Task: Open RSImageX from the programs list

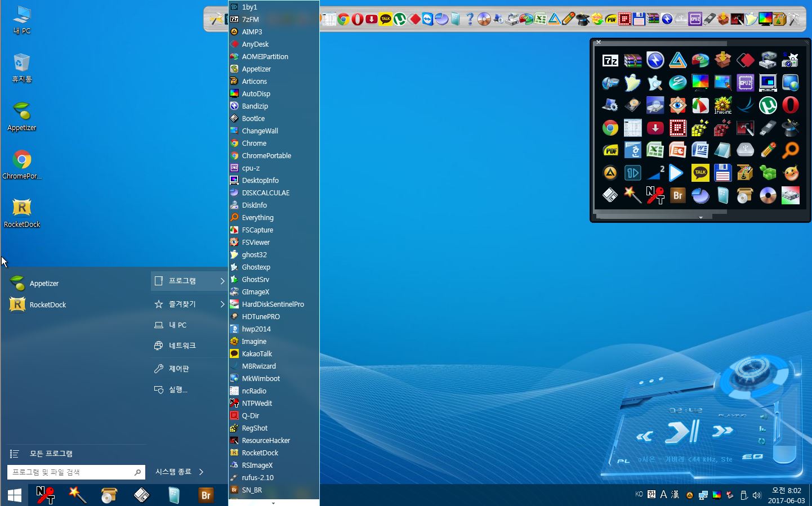Action: [274, 465]
